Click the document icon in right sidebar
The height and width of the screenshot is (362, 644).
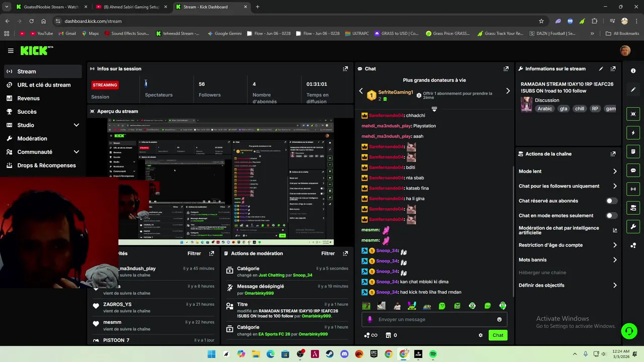pyautogui.click(x=633, y=151)
